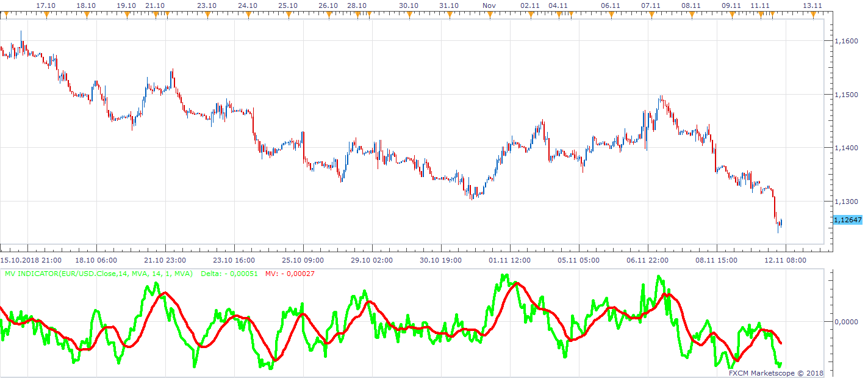Screen dimensions: 868x378
Task: Click the 11.11 date label on top axis
Action: pos(760,5)
